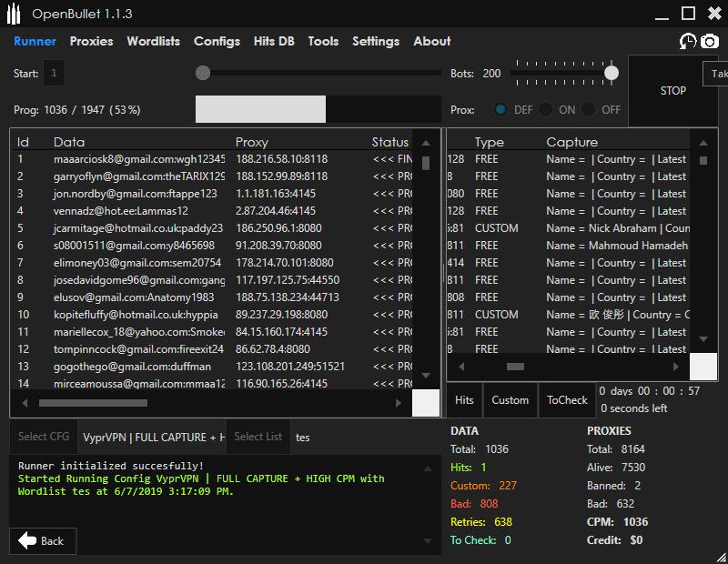Select the DEF proxy mode radio
728x564 pixels.
tap(500, 109)
